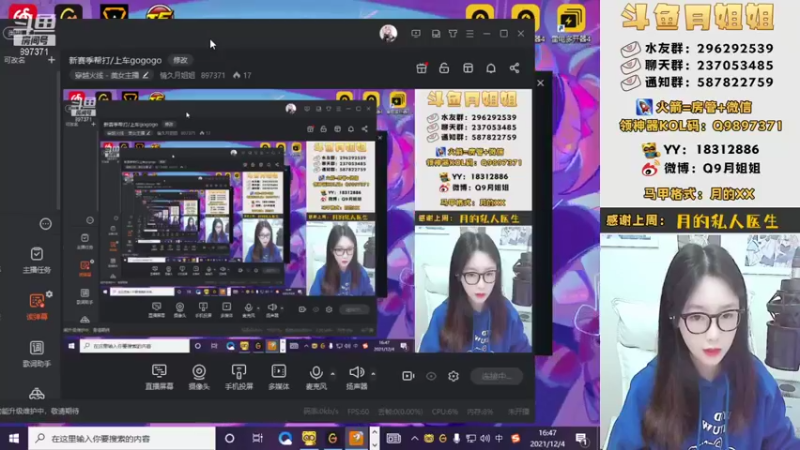Open the tray network icon

(471, 438)
